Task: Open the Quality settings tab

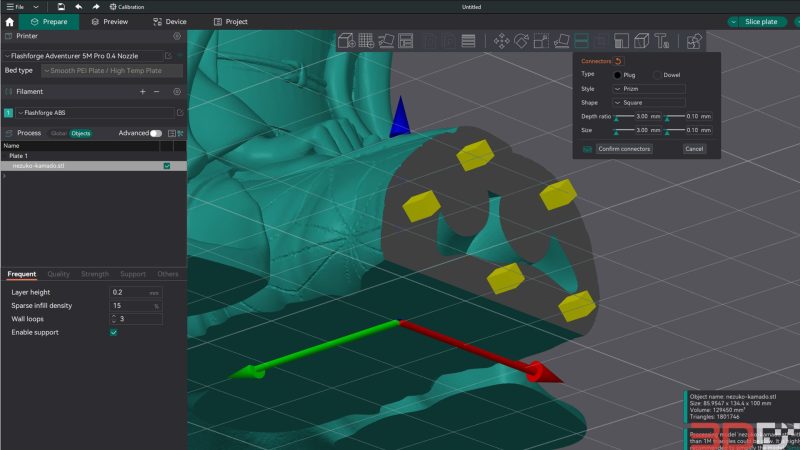Action: click(x=58, y=274)
